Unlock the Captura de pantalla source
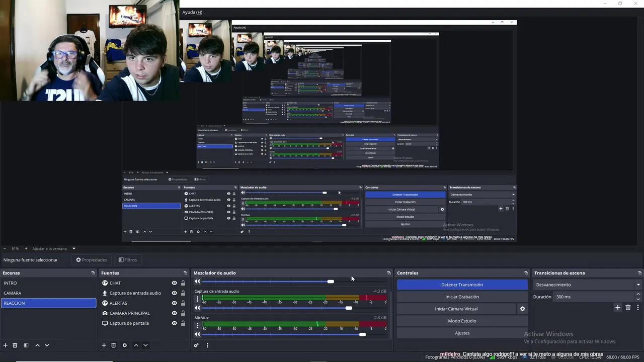The height and width of the screenshot is (362, 644). tap(183, 323)
